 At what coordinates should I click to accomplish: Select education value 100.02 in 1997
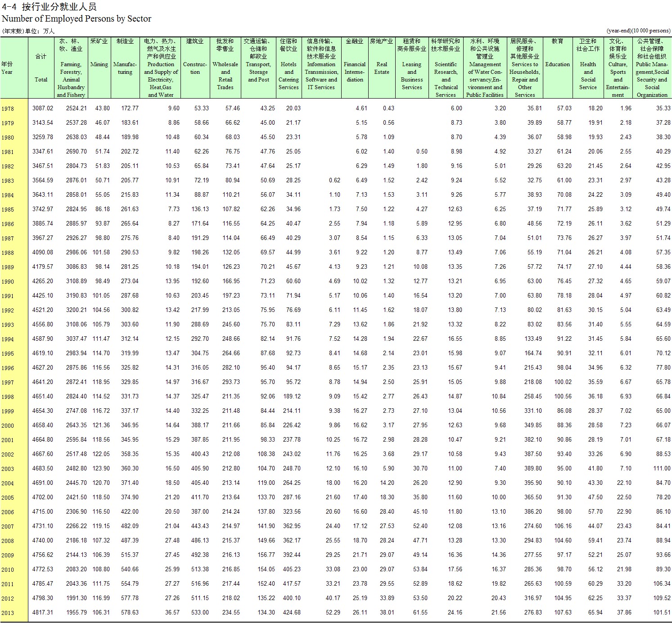pyautogui.click(x=563, y=382)
